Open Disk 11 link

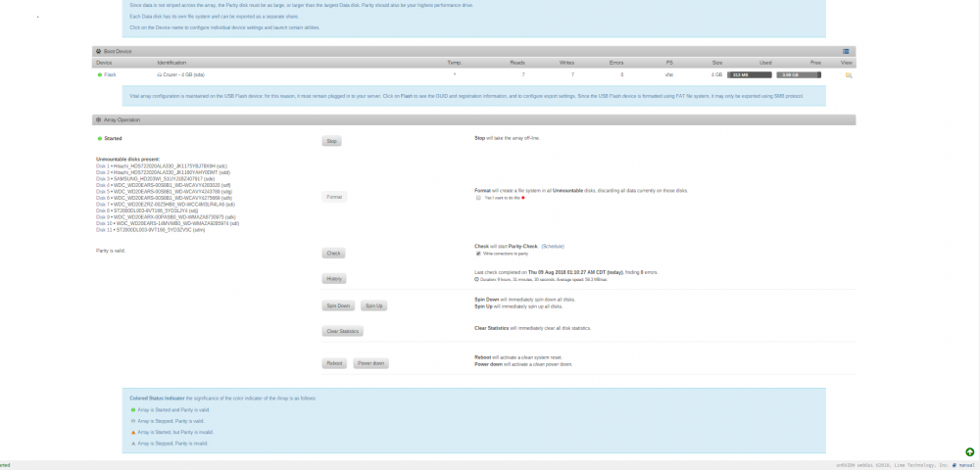(x=104, y=230)
